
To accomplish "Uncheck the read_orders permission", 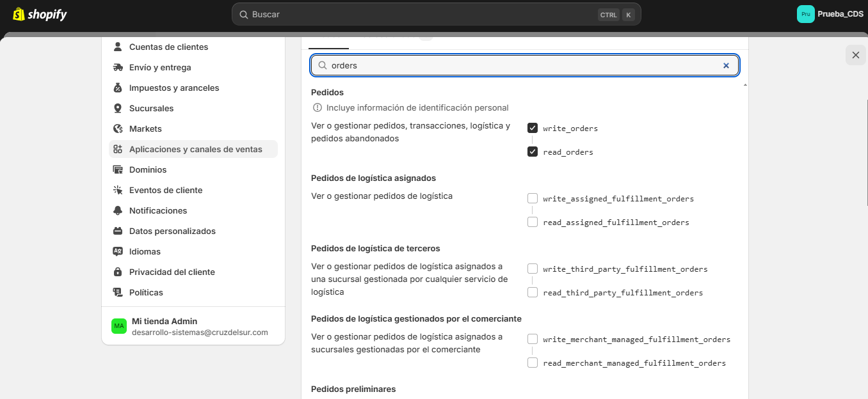I will tap(533, 152).
